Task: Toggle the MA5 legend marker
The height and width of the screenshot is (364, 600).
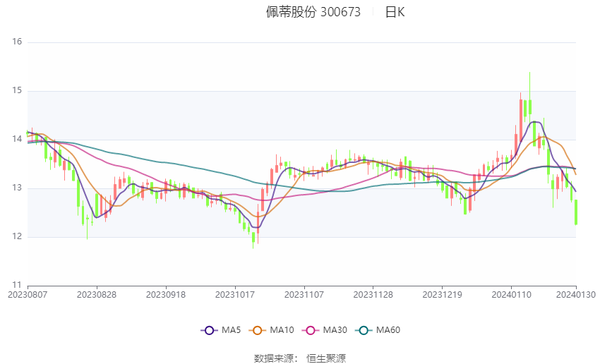Action: 209,330
